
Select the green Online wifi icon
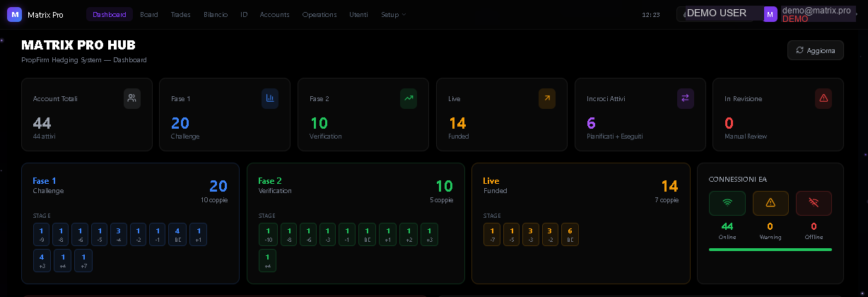coord(727,203)
